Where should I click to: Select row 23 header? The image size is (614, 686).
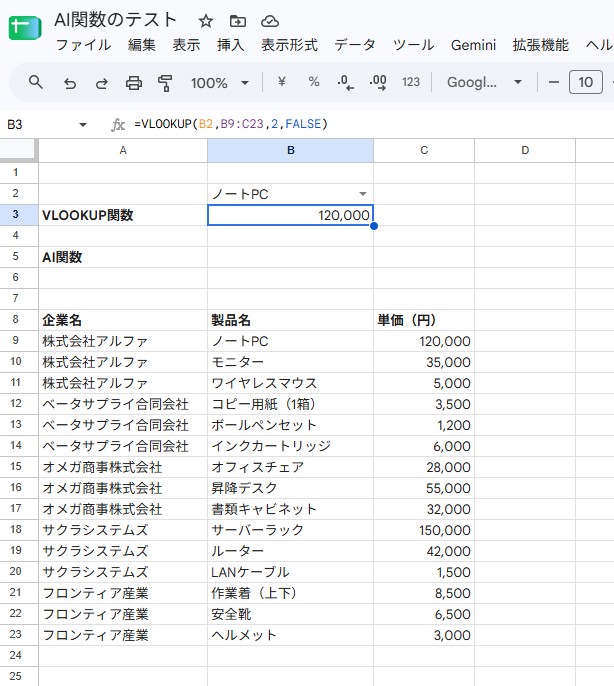[16, 634]
